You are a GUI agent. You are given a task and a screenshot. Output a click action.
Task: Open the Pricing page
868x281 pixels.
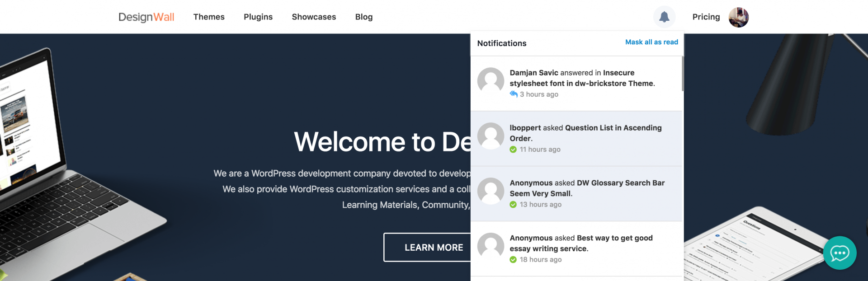[x=706, y=17]
